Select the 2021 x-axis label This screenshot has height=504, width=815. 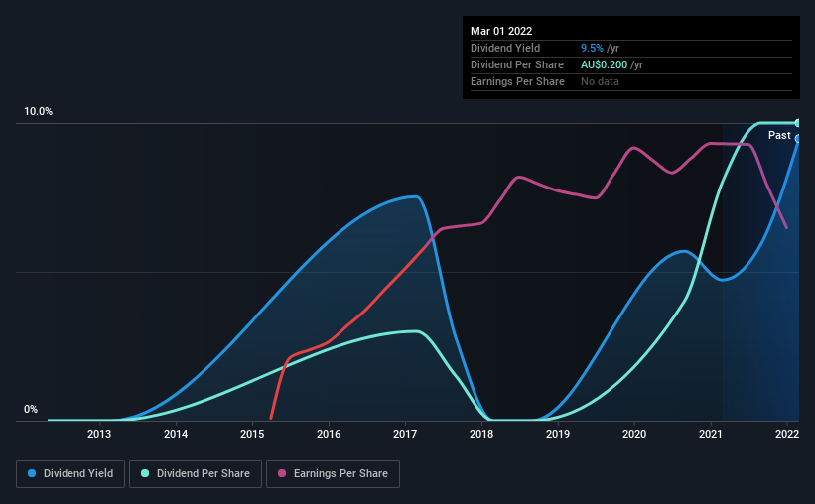click(x=711, y=434)
